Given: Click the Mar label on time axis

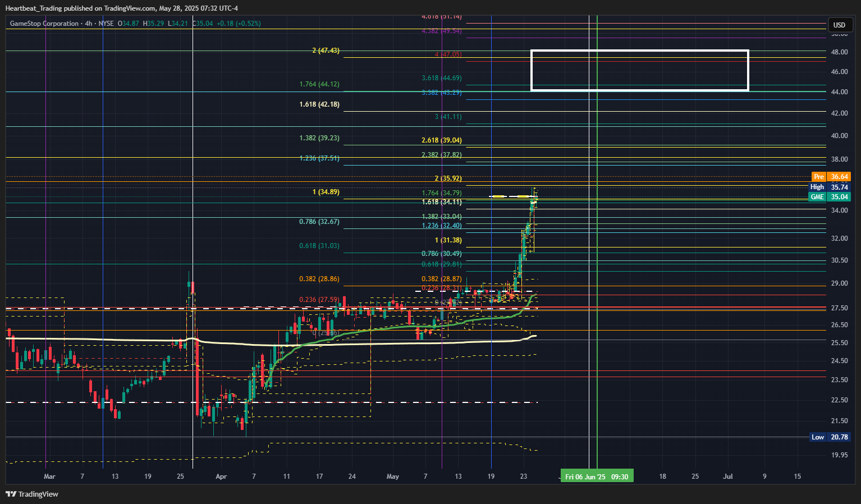Looking at the screenshot, I should [49, 476].
